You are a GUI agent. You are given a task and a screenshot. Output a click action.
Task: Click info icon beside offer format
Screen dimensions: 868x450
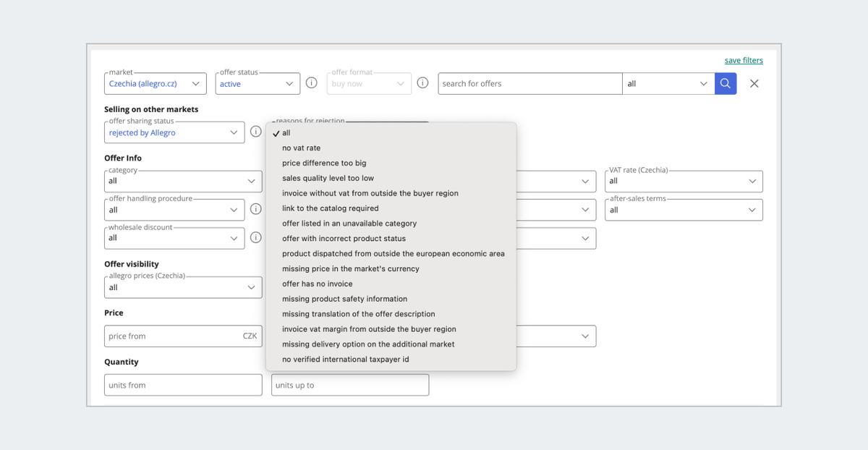click(x=423, y=83)
